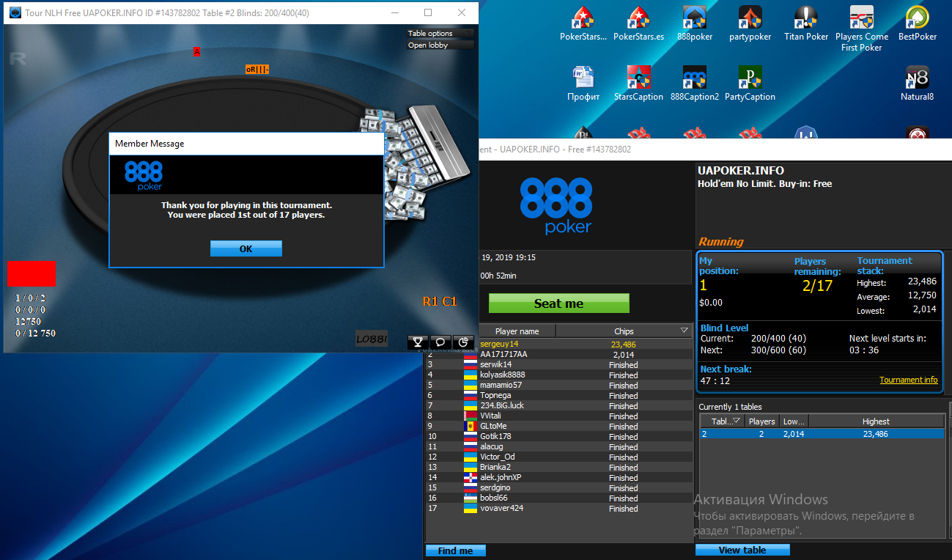952x560 pixels.
Task: Open the partypoker desktop shortcut
Action: (x=750, y=23)
